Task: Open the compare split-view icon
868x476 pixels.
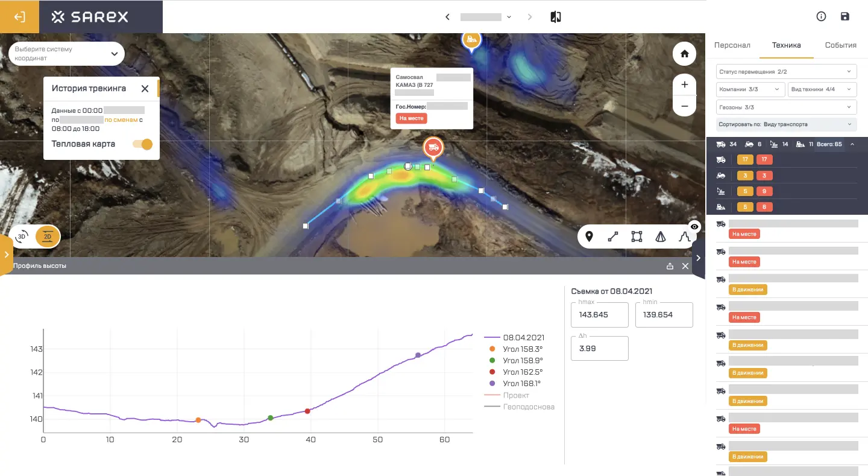Action: 556,17
